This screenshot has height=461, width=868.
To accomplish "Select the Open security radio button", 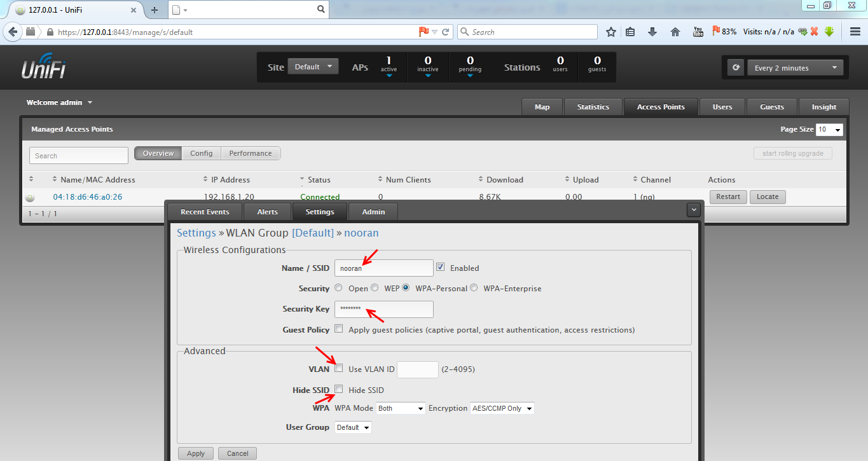I will (x=338, y=288).
